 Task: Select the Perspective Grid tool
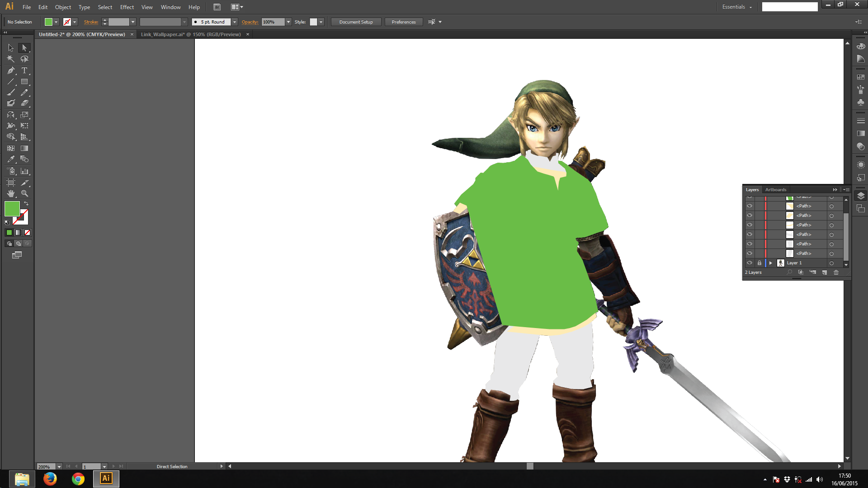[24, 136]
